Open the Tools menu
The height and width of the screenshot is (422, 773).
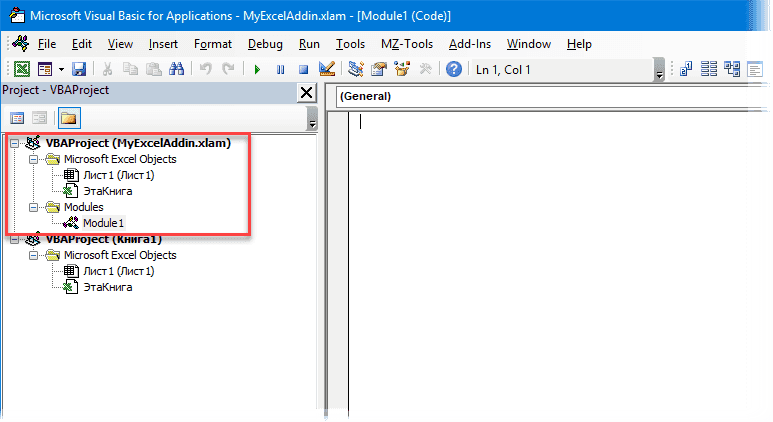click(x=351, y=44)
